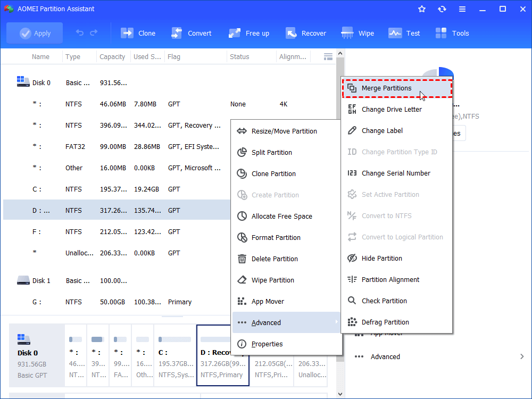Select the F: partition row

117,232
